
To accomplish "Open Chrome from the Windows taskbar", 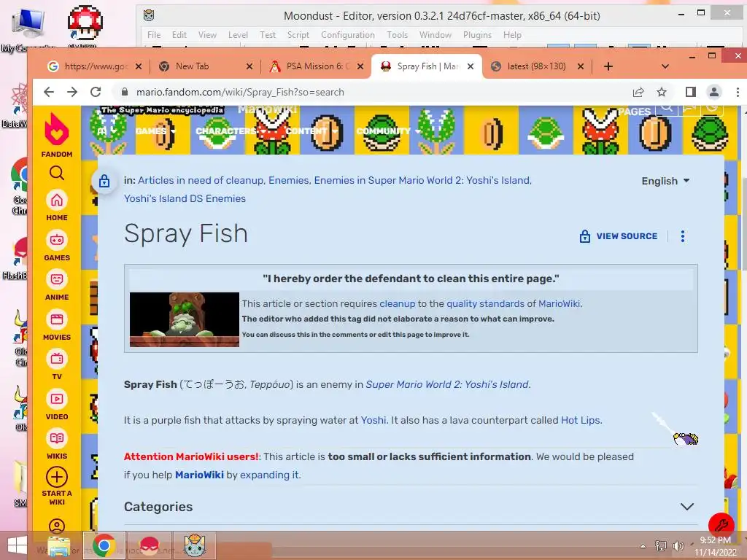I will point(104,545).
